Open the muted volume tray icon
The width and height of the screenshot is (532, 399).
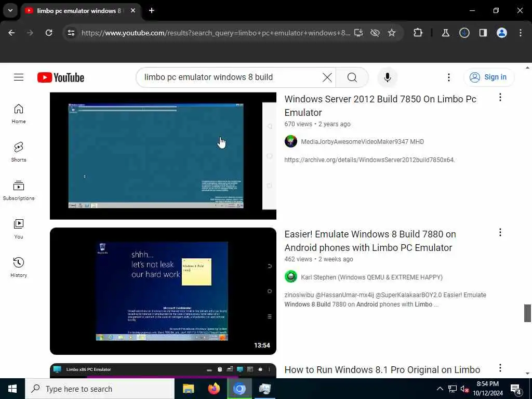tap(464, 389)
